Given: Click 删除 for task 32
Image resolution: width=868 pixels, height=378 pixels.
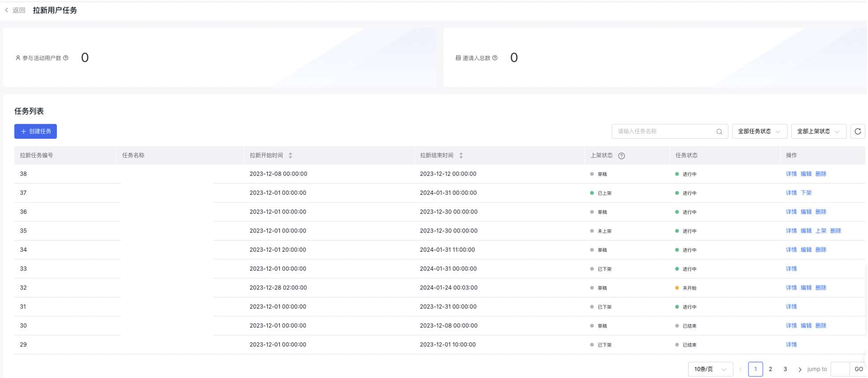Looking at the screenshot, I should point(820,288).
